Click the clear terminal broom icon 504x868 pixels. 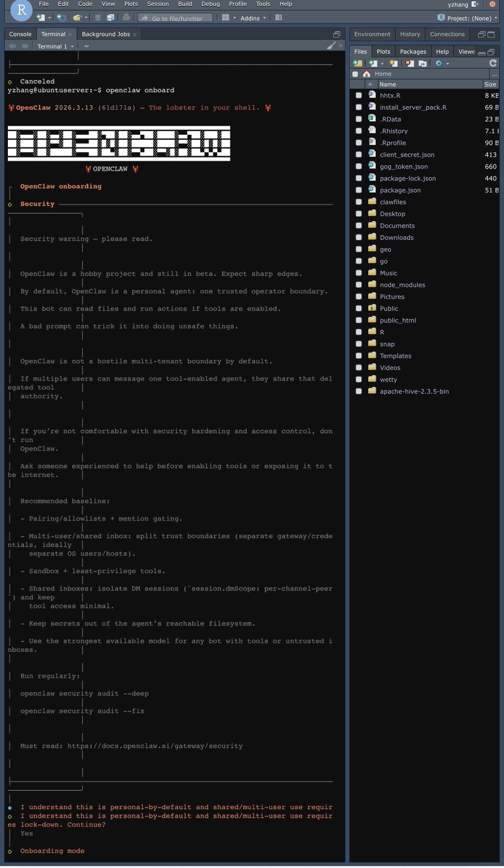point(331,46)
